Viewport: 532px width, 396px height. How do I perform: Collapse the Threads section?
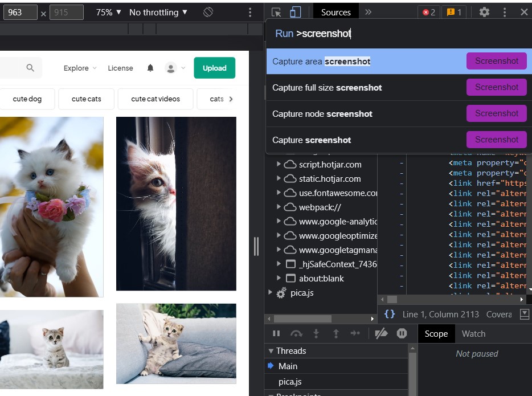[x=271, y=350]
